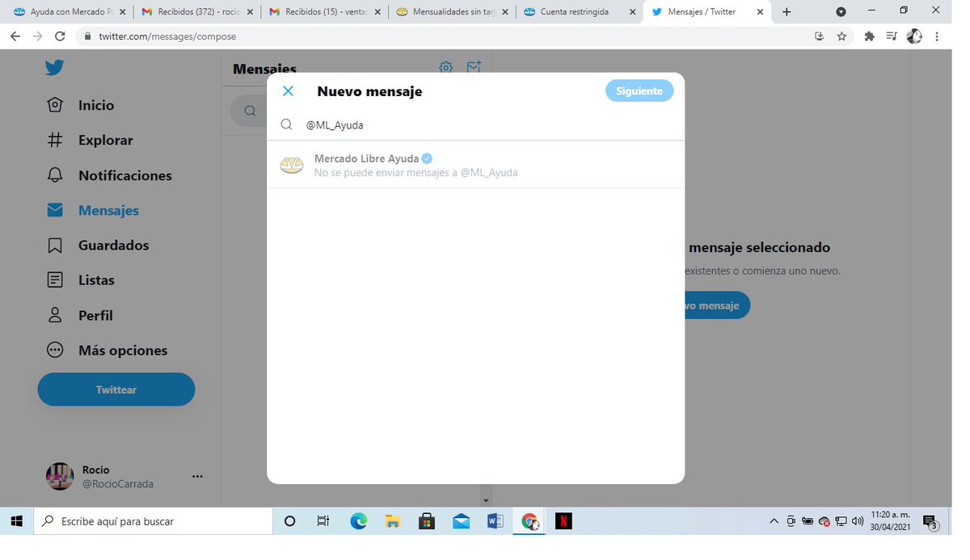Click the Twittear button

116,389
